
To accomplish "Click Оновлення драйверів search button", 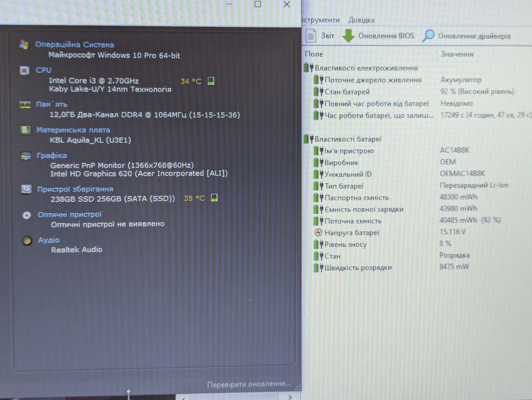I will pos(466,36).
